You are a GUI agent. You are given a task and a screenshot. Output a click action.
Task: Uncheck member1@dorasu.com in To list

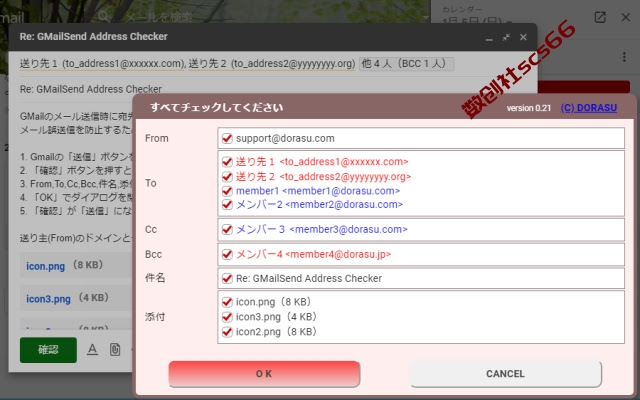(x=227, y=191)
